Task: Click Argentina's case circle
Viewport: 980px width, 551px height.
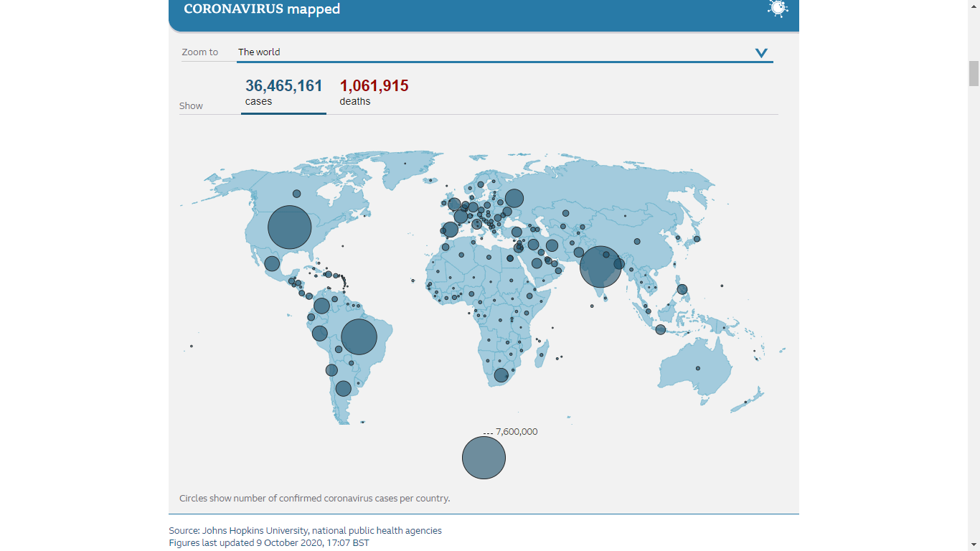Action: click(344, 388)
